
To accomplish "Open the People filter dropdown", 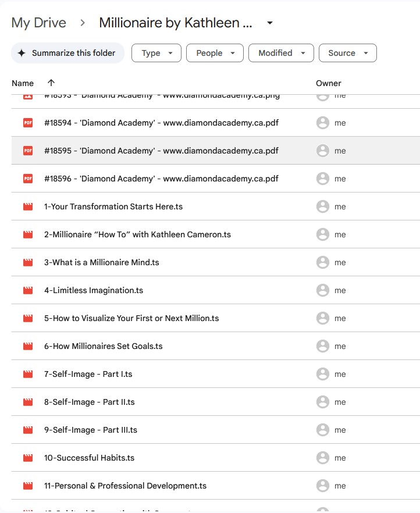I will click(215, 53).
